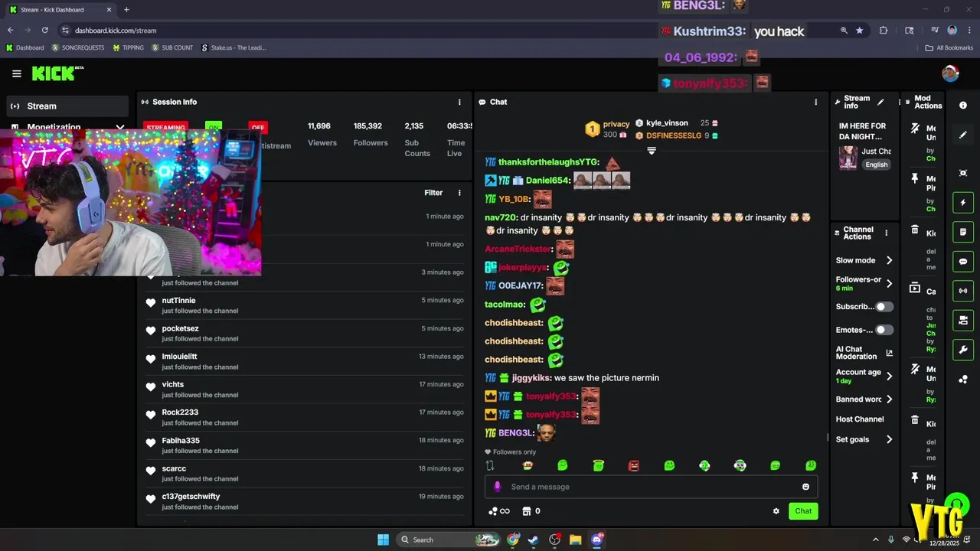Viewport: 980px width, 551px height.
Task: Select the red angry face emote
Action: (633, 465)
